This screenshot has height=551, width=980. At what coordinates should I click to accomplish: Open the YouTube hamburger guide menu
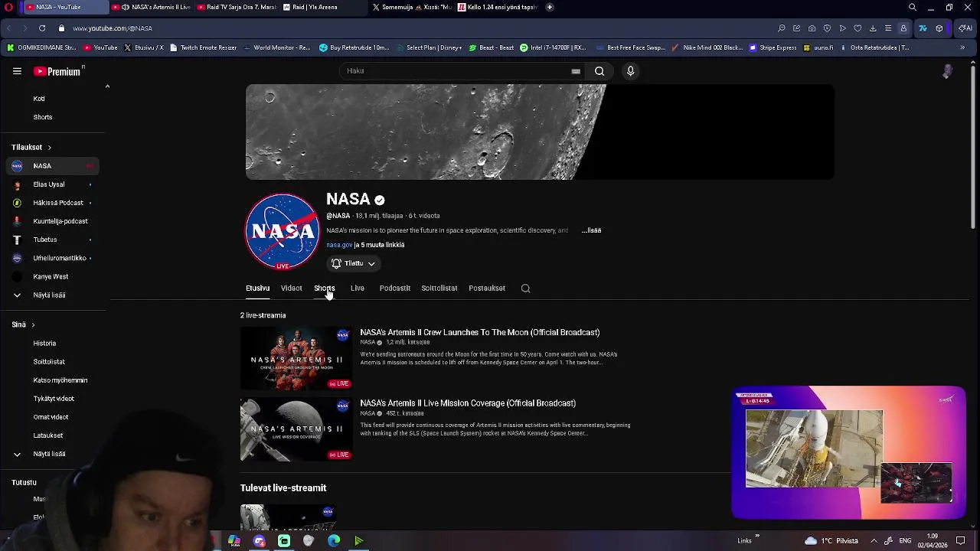pyautogui.click(x=17, y=71)
